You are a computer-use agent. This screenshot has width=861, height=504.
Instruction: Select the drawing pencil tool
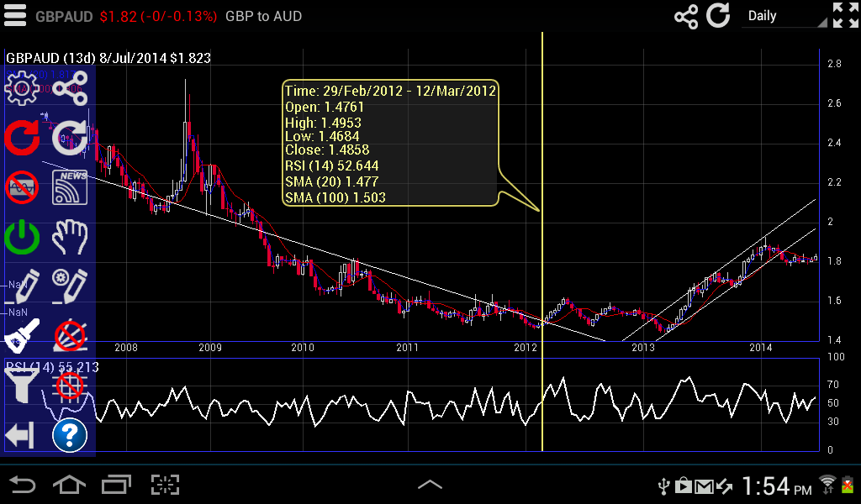tap(22, 286)
